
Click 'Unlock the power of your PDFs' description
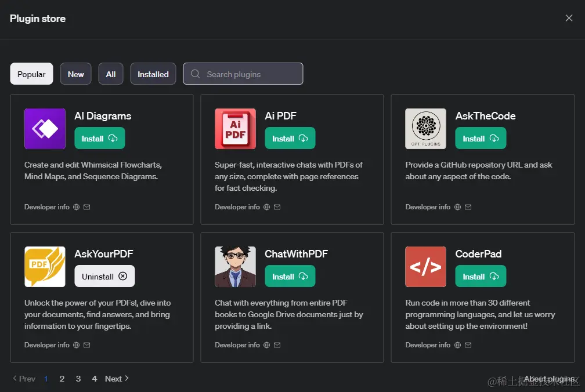pos(98,314)
